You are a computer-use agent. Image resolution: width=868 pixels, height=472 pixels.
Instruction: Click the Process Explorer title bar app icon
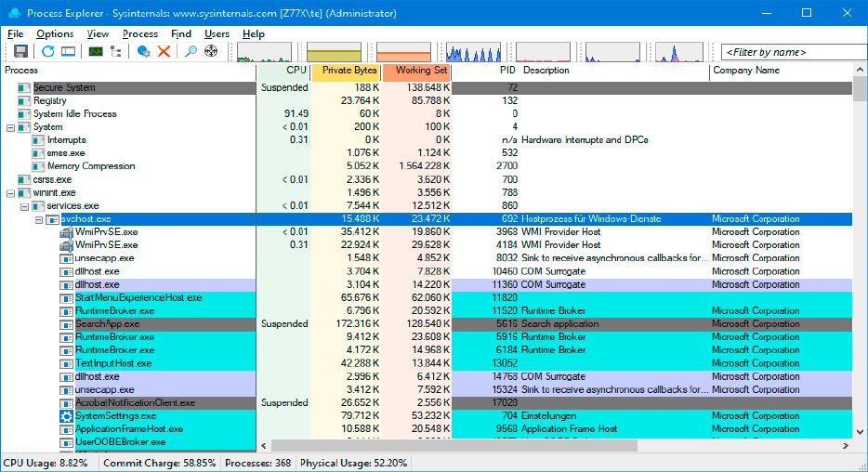tap(14, 13)
